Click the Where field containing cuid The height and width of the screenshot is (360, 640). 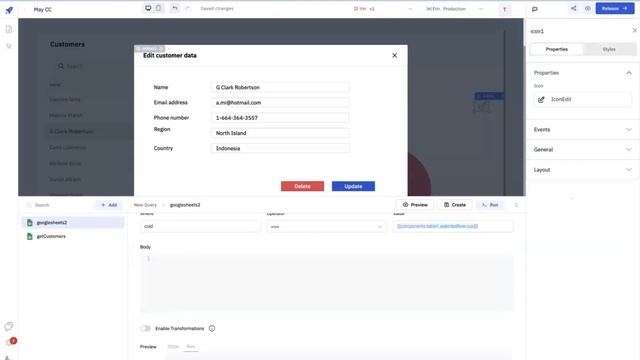point(200,226)
